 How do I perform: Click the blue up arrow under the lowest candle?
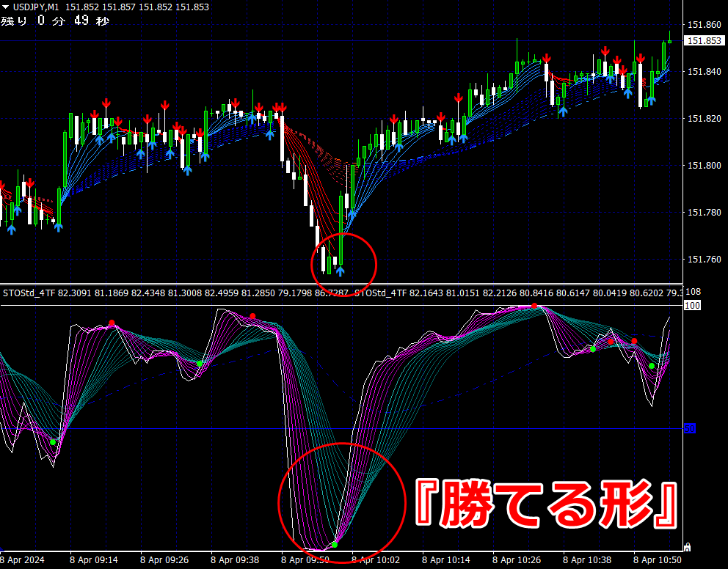341,271
